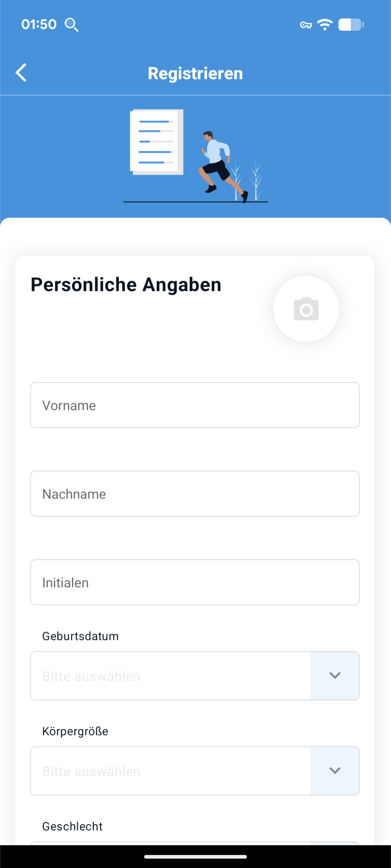Image resolution: width=391 pixels, height=868 pixels.
Task: Focus the Initialen text field
Action: (195, 583)
